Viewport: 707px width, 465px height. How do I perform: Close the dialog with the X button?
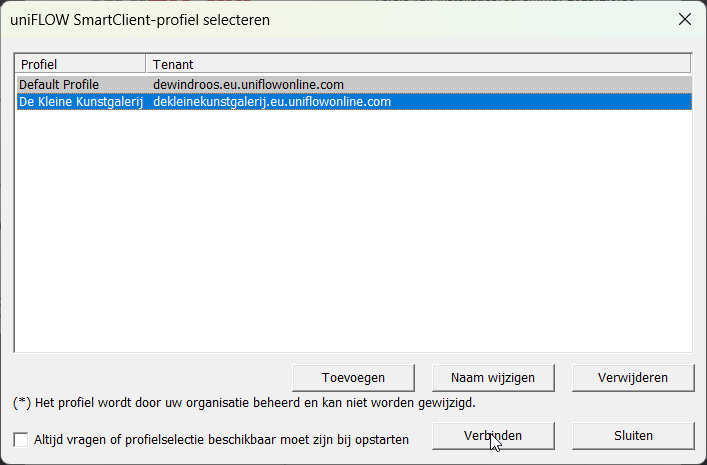pos(684,19)
